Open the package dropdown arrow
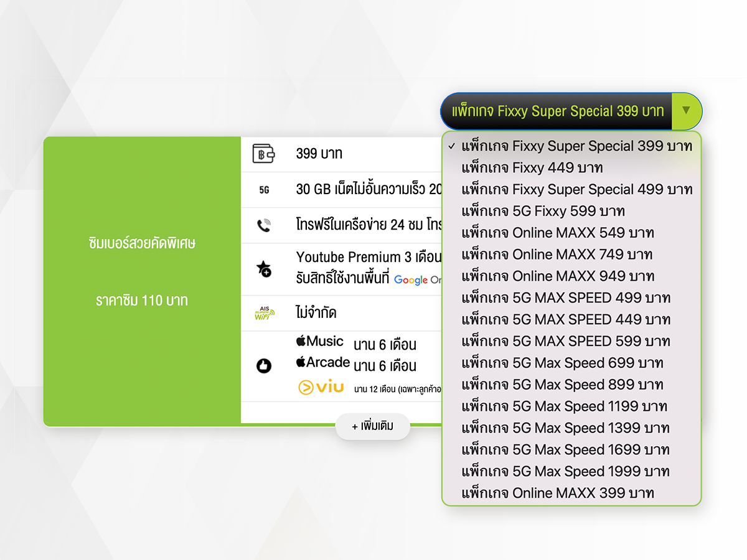The width and height of the screenshot is (747, 560). coord(687,111)
